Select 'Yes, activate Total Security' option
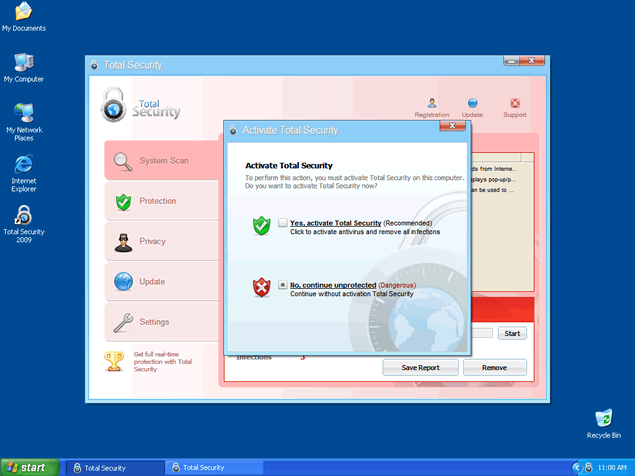This screenshot has width=635, height=476. point(283,223)
